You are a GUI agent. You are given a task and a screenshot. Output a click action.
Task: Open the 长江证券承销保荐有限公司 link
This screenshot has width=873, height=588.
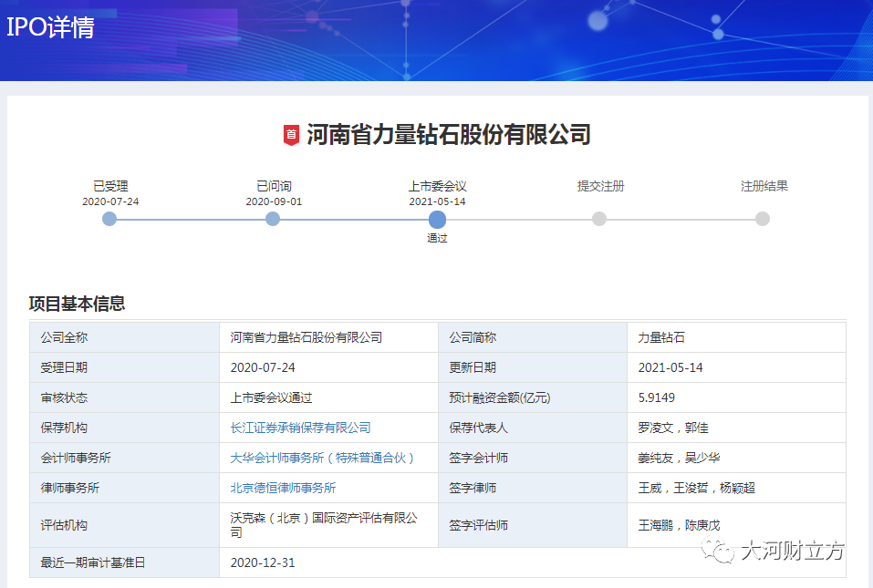pos(301,428)
